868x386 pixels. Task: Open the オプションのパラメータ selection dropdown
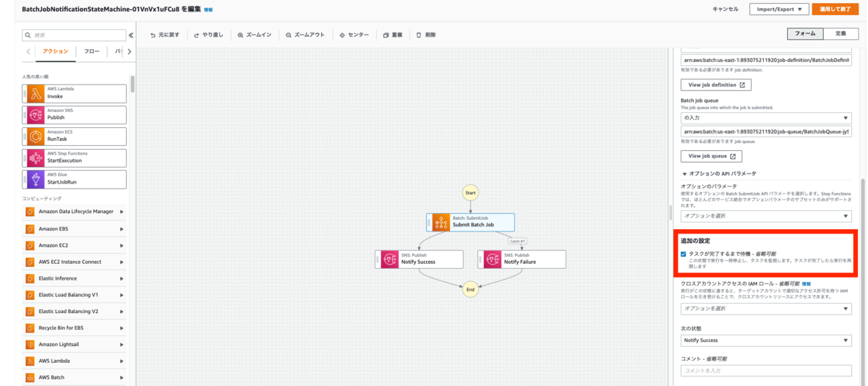(x=766, y=216)
